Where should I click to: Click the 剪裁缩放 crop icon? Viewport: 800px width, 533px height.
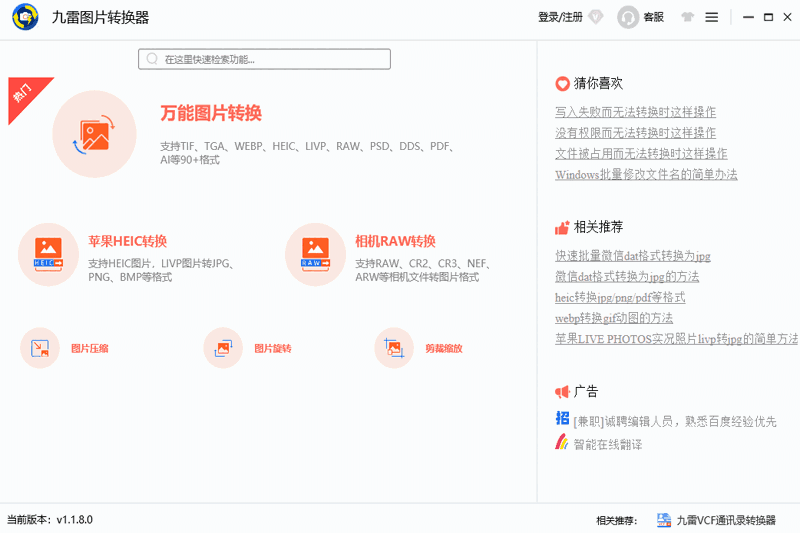394,348
